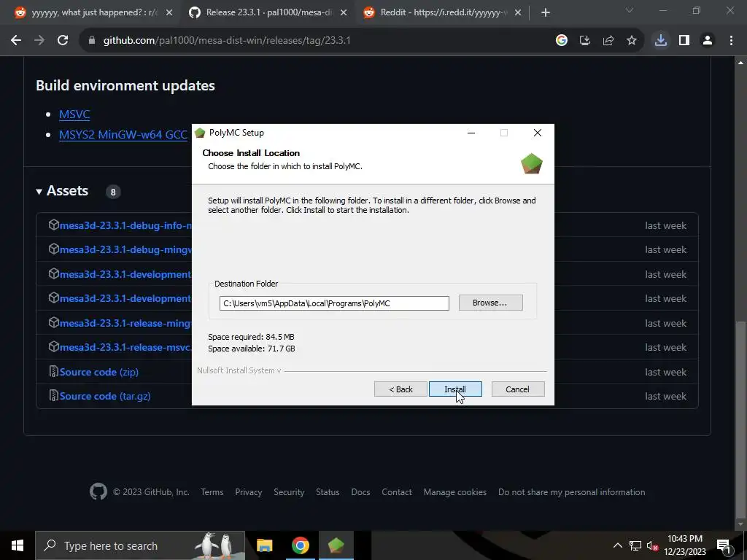The height and width of the screenshot is (560, 747).
Task: Download Source code (zip)
Action: [99, 372]
